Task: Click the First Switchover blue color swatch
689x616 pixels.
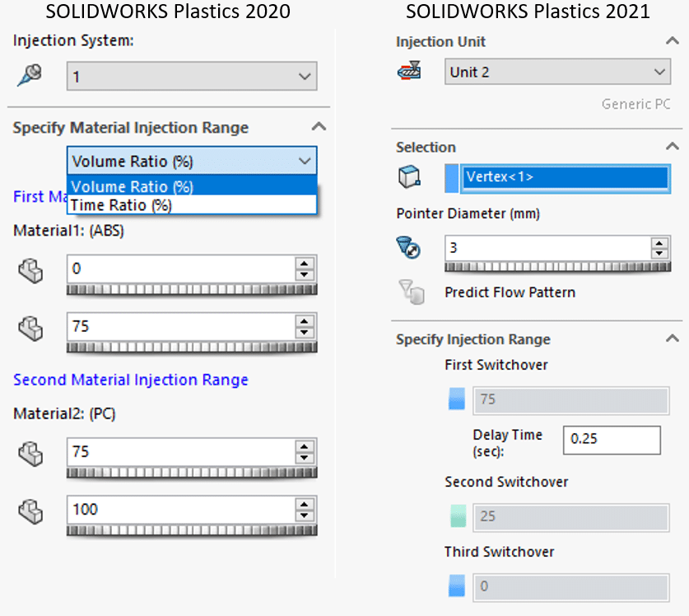Action: click(x=457, y=399)
